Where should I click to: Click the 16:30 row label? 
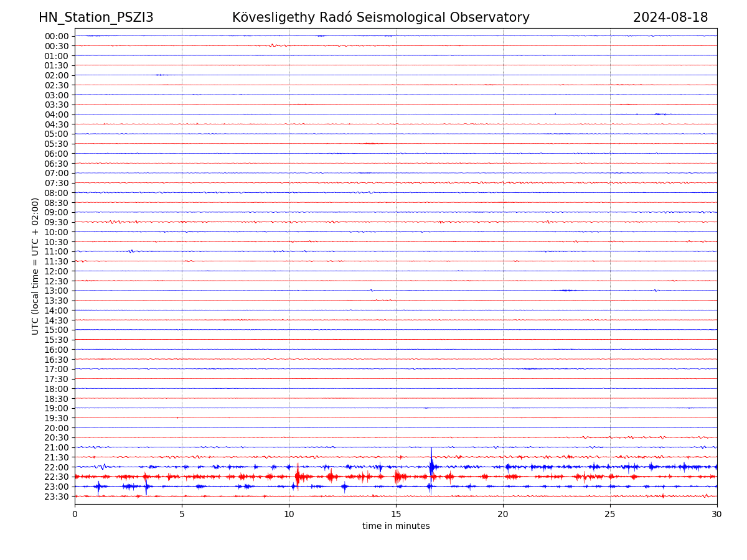click(57, 359)
